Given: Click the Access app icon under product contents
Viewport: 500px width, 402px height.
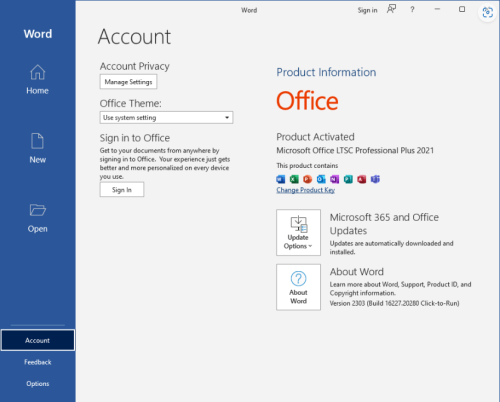Looking at the screenshot, I should pos(362,179).
